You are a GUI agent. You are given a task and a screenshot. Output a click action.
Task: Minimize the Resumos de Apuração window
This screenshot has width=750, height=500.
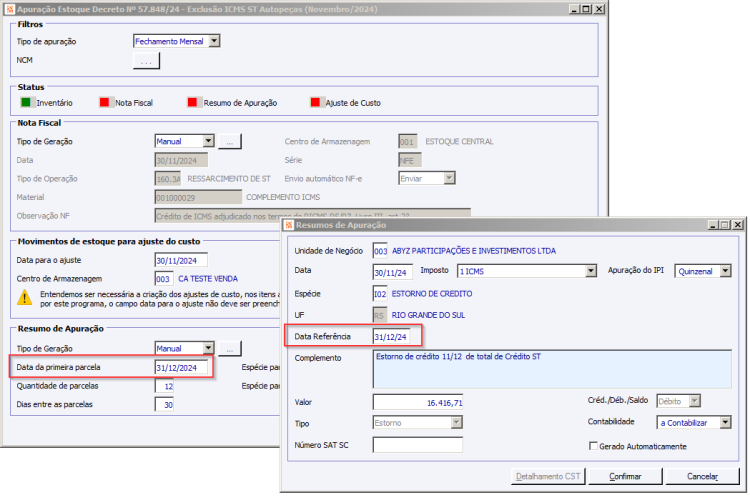click(713, 225)
